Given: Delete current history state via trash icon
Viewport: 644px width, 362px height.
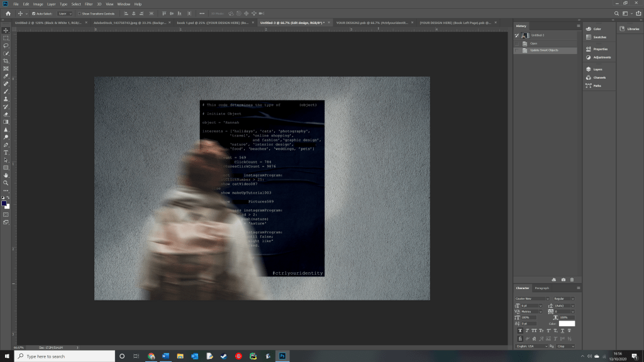Looking at the screenshot, I should point(572,279).
